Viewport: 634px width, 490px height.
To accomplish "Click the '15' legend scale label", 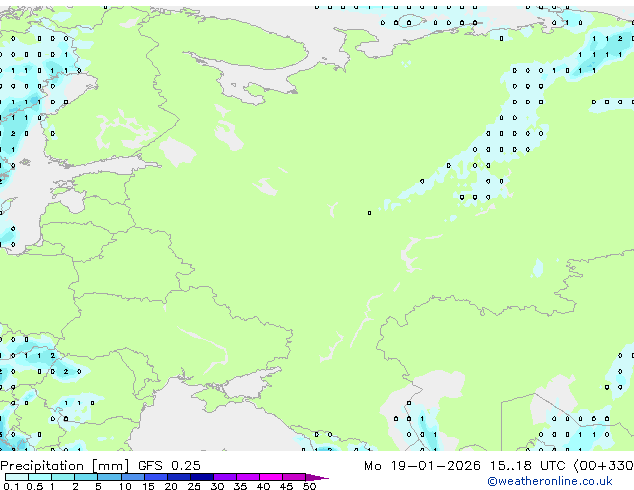I will coord(148,486).
